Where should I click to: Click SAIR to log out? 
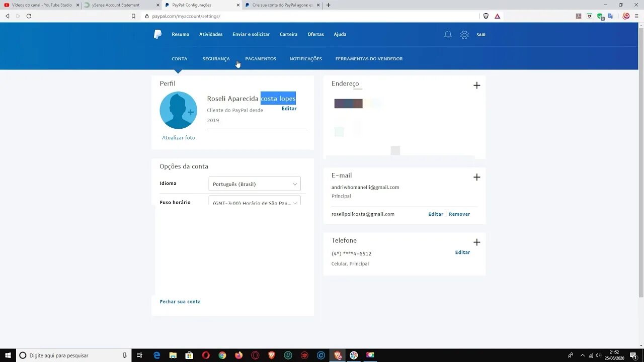481,35
